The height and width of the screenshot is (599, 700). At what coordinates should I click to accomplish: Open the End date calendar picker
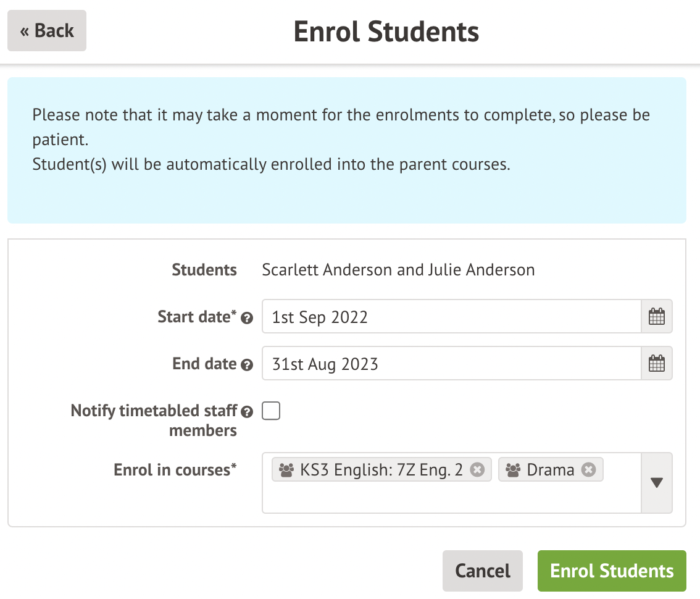click(x=657, y=364)
